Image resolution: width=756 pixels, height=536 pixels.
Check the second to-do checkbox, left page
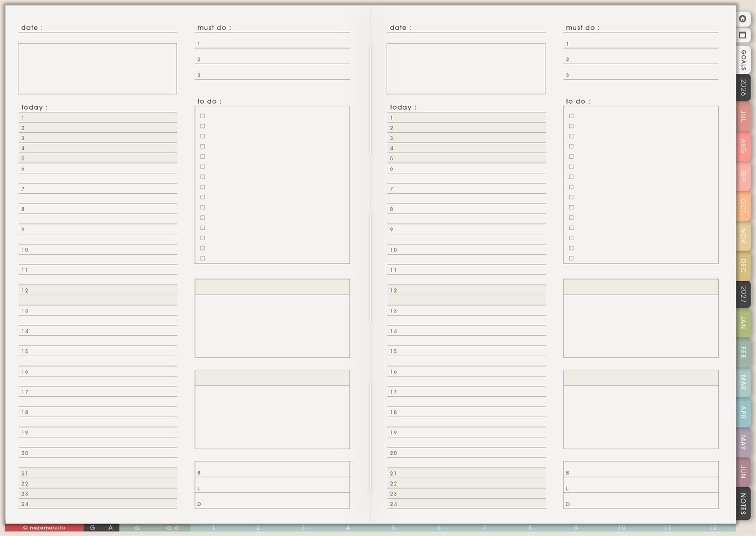(x=202, y=126)
